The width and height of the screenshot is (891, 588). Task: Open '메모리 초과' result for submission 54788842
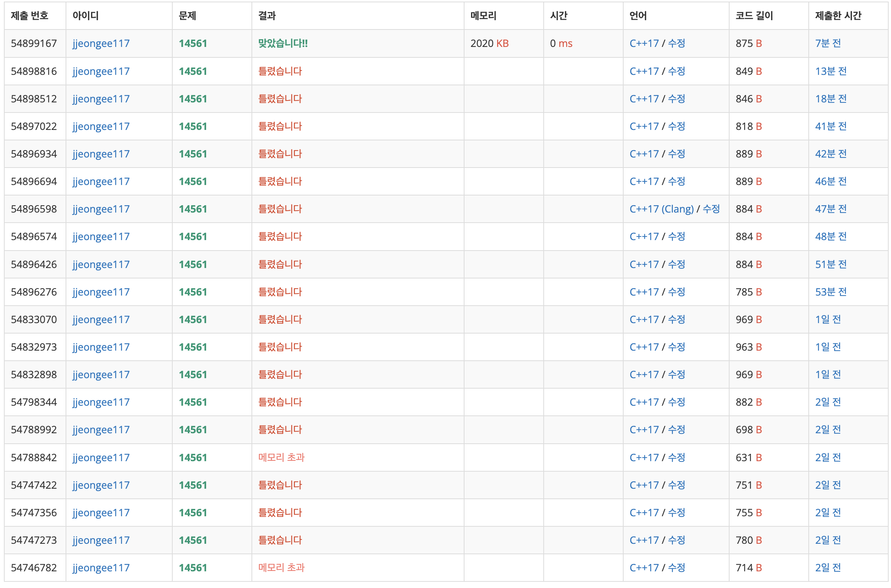281,458
